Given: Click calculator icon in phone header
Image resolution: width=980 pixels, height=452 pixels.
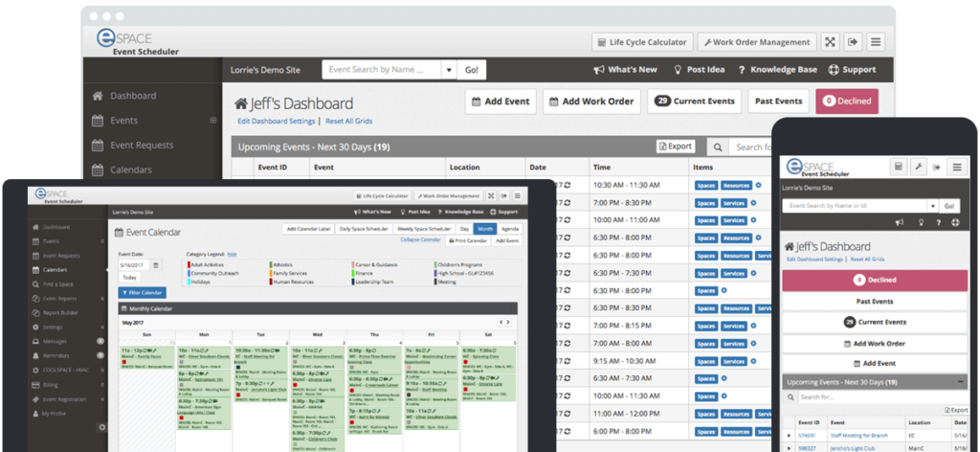Looking at the screenshot, I should (899, 167).
